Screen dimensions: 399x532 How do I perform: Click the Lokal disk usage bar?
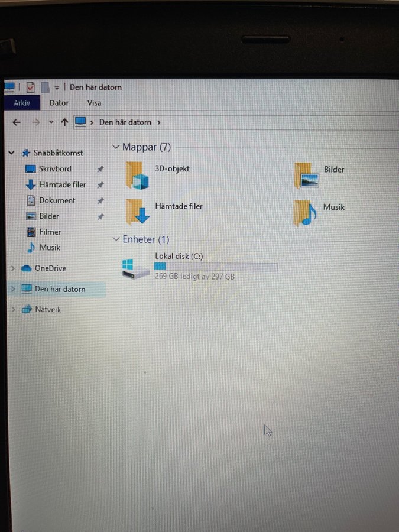click(x=215, y=267)
